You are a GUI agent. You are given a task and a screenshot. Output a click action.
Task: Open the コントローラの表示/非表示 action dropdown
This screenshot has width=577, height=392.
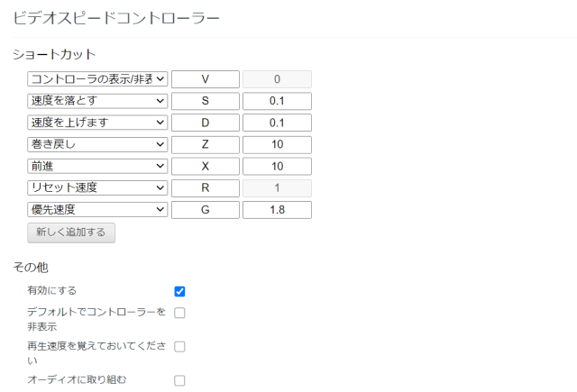(x=97, y=79)
